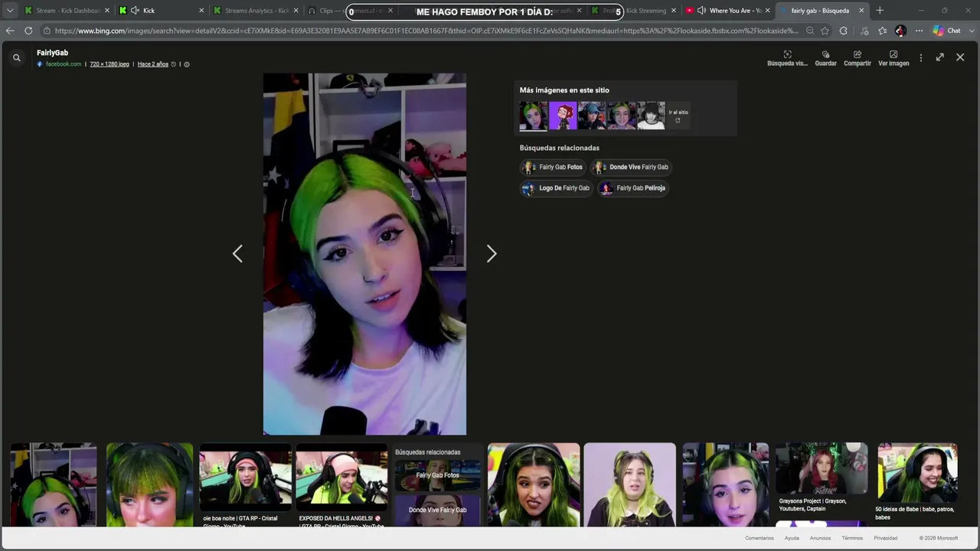This screenshot has height=551, width=980.
Task: Click the Hace 2 años date link
Action: (153, 64)
